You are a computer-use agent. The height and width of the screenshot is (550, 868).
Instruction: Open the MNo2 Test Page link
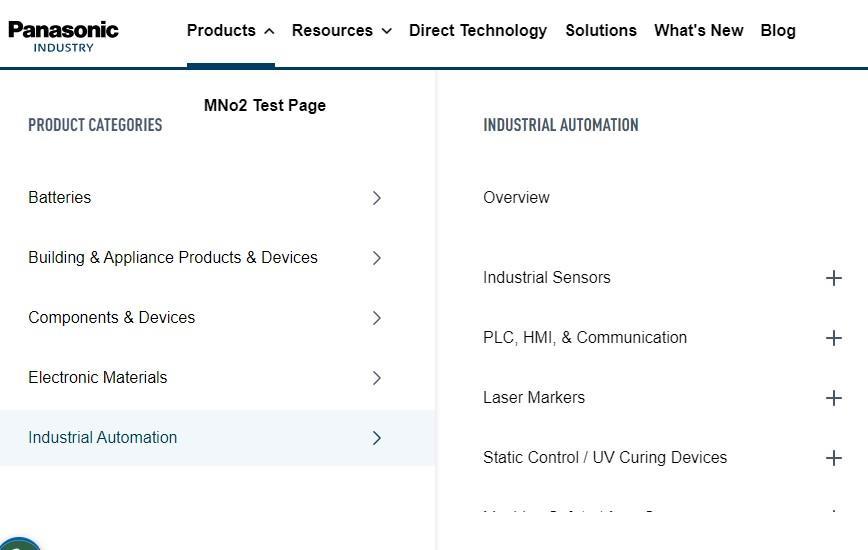click(x=265, y=105)
